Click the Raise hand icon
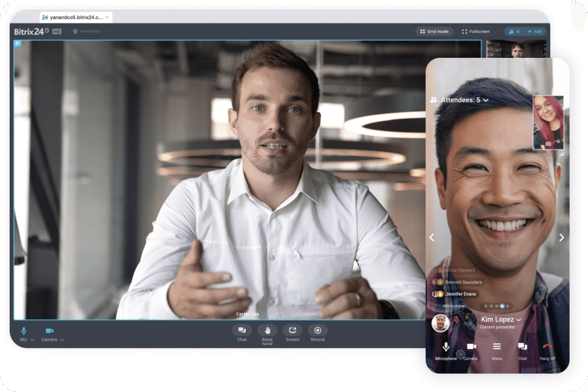The image size is (588, 392). 267,330
